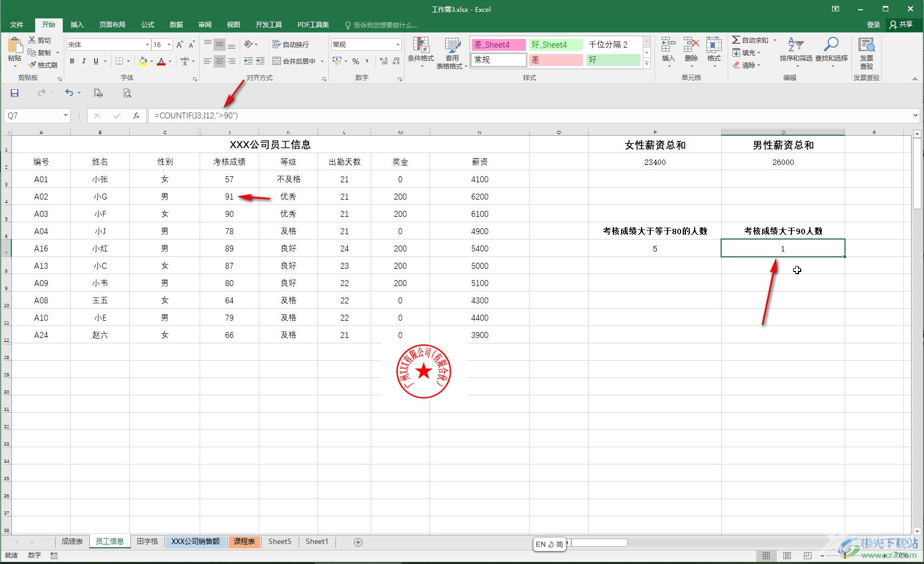
Task: Click the Insert Function fx icon
Action: (136, 115)
